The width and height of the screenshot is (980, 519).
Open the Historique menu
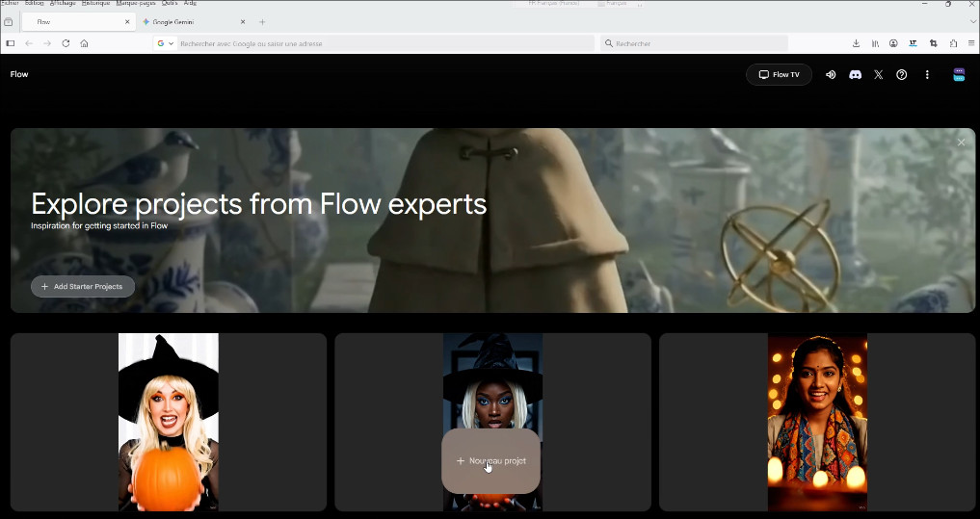(95, 4)
